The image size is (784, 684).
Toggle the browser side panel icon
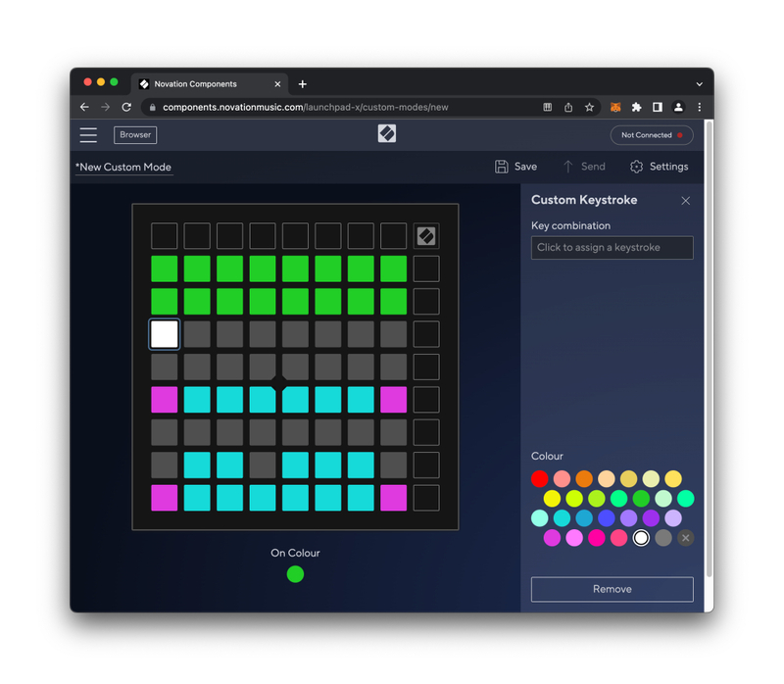click(658, 107)
